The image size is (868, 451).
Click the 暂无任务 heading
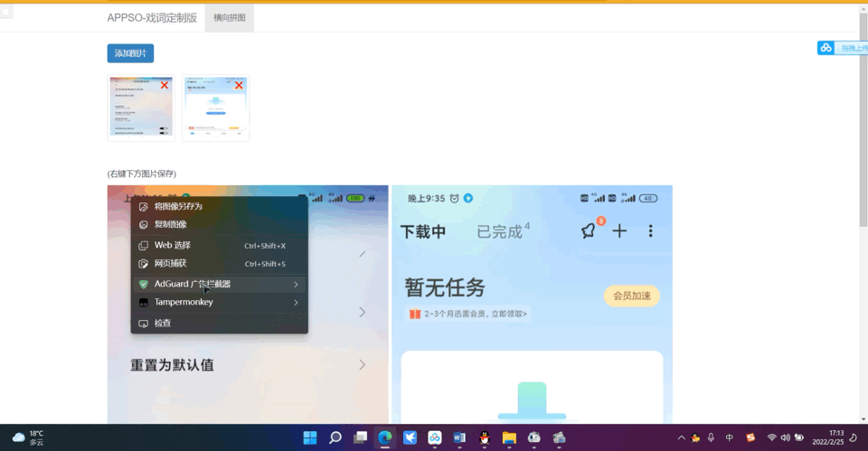(445, 287)
